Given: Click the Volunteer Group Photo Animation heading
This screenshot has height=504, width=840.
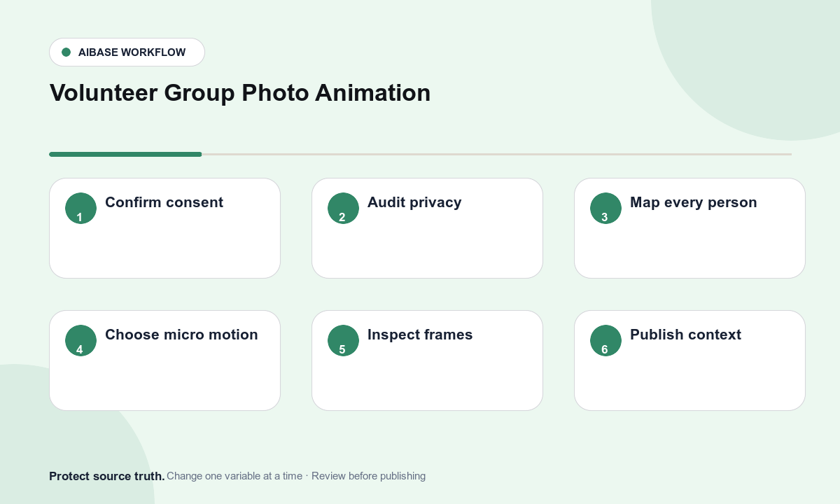Looking at the screenshot, I should [240, 92].
